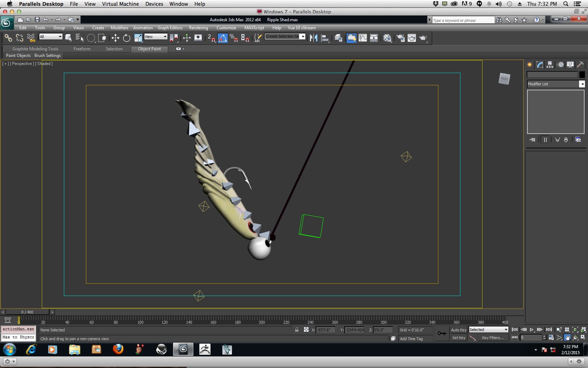Screen dimensions: 588x368
Task: Click the black object color swatch
Action: 582,75
